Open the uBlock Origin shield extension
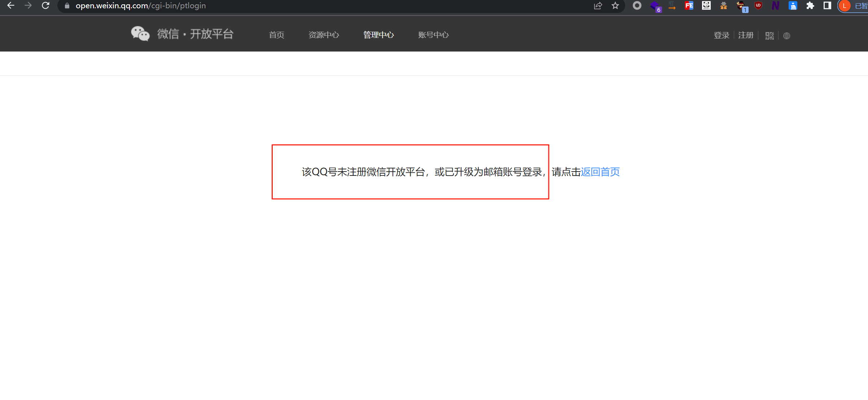 (758, 6)
